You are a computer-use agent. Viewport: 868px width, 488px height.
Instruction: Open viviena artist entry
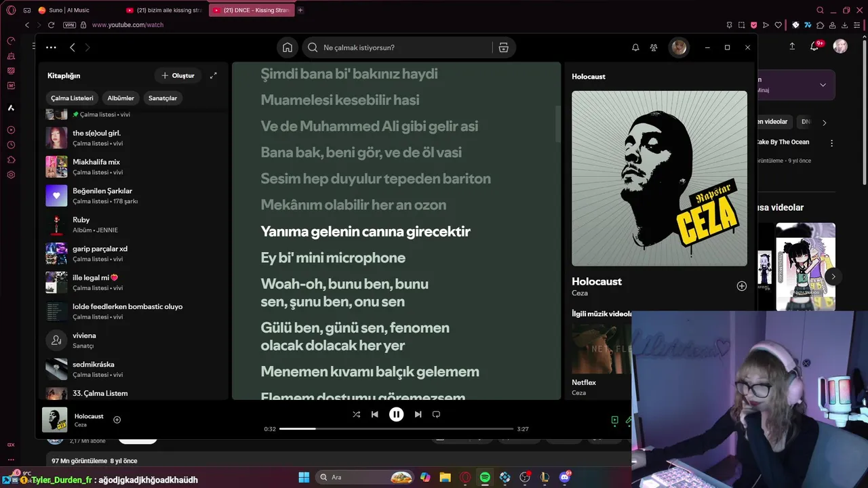(134, 340)
